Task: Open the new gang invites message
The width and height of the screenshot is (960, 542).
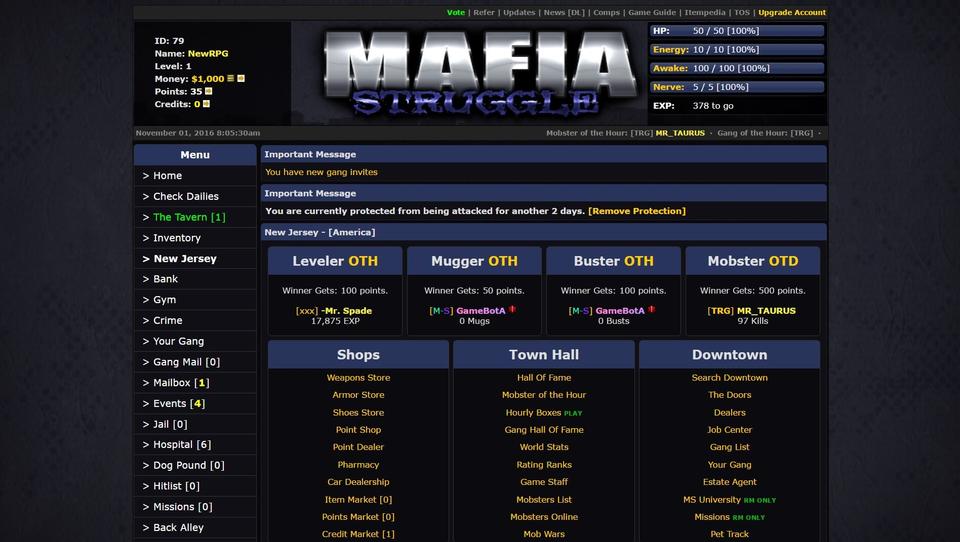Action: pyautogui.click(x=321, y=172)
